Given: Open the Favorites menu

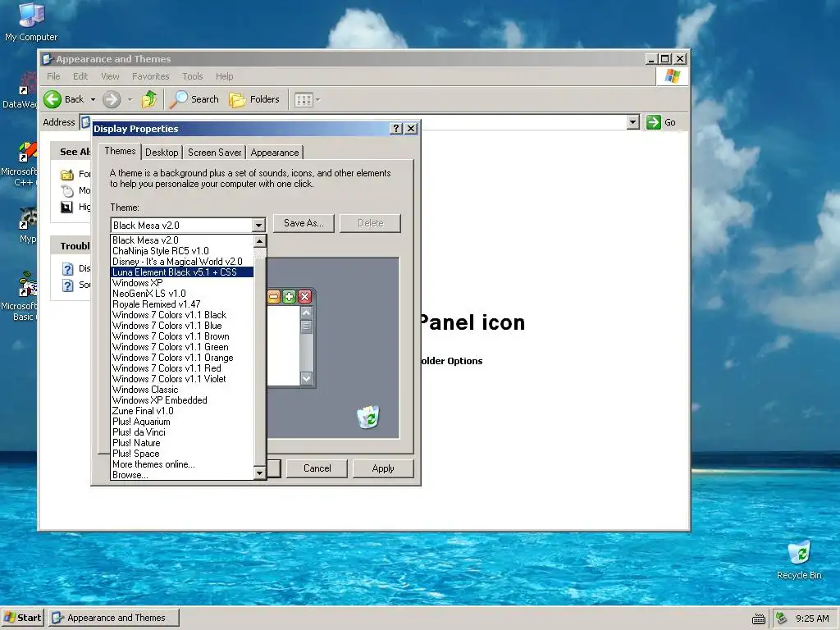Looking at the screenshot, I should [x=151, y=76].
